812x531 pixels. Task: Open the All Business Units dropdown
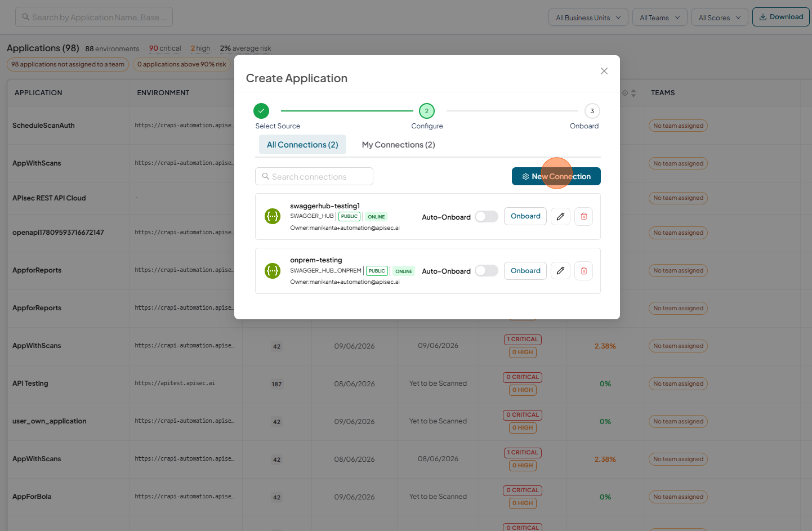click(588, 17)
